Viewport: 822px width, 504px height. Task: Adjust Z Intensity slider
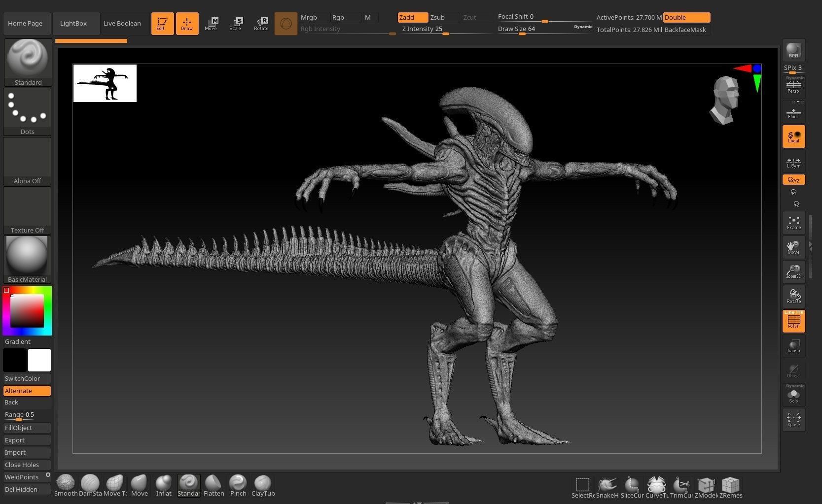point(445,29)
